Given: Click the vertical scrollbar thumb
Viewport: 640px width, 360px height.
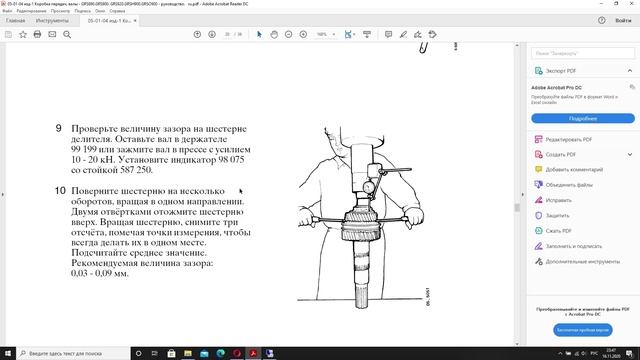Looking at the screenshot, I should pos(517,208).
